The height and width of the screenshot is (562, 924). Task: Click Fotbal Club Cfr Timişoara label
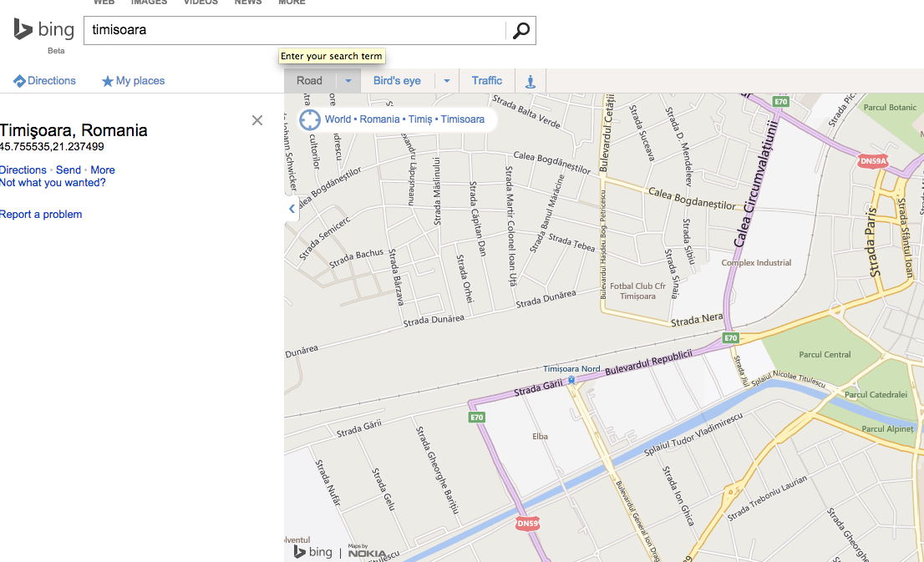[x=637, y=291]
